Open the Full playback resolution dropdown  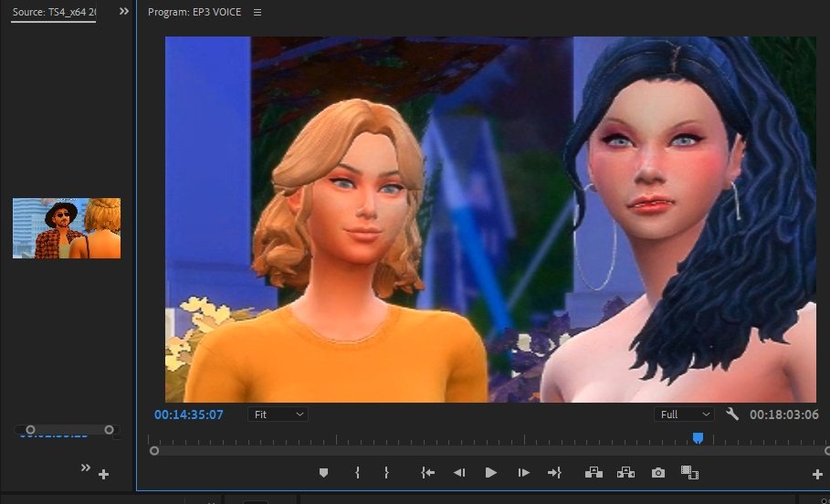[x=684, y=415]
